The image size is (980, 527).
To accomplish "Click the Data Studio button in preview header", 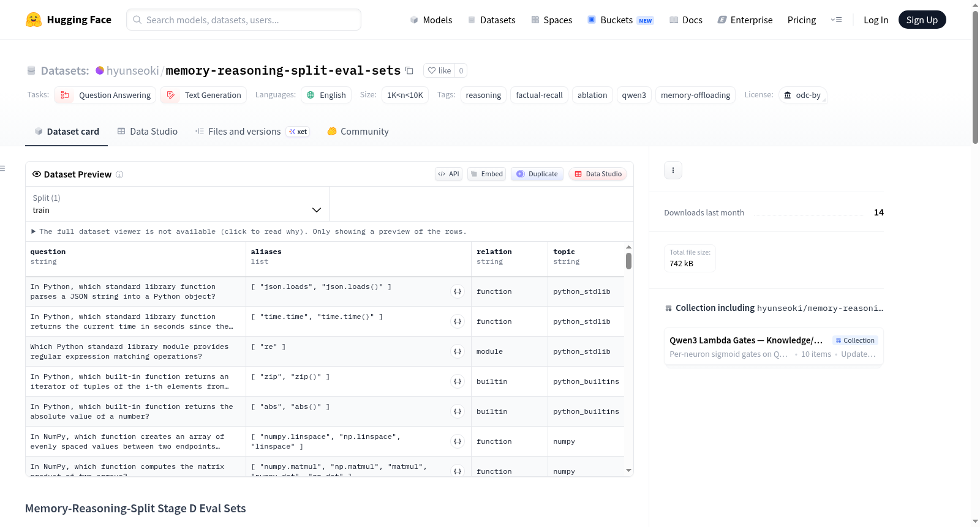I will (598, 174).
